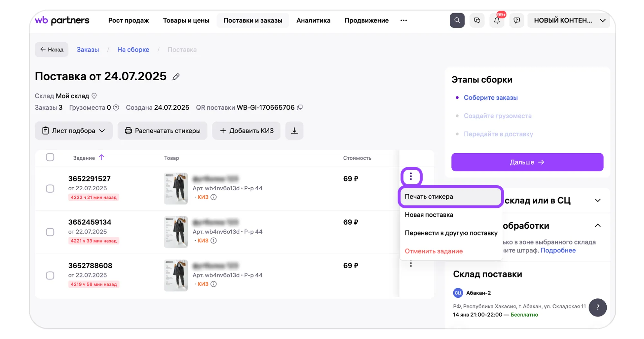Select all orders with header checkbox
644x339 pixels.
(x=50, y=157)
